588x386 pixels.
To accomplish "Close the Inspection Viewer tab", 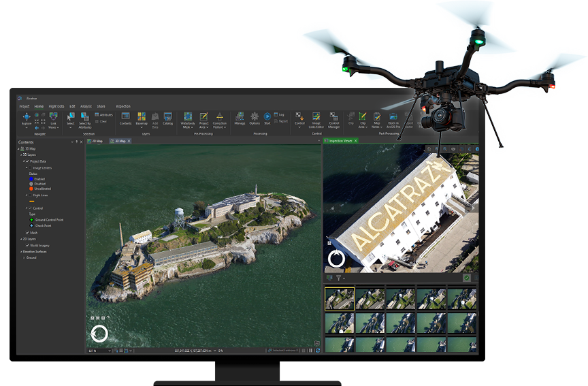I will pyautogui.click(x=355, y=141).
